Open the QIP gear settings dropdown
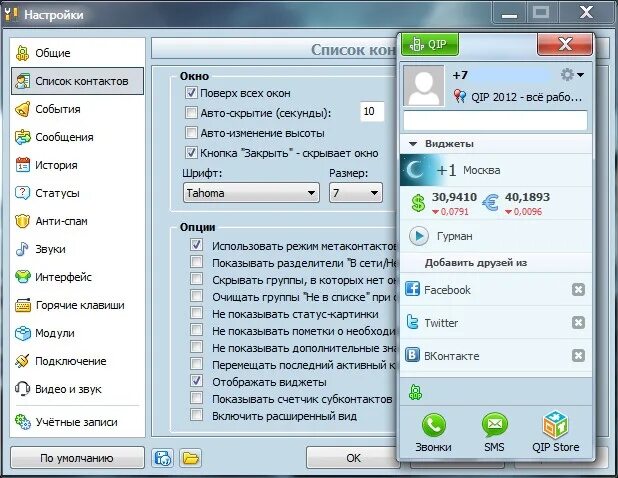This screenshot has height=478, width=618. [x=572, y=74]
